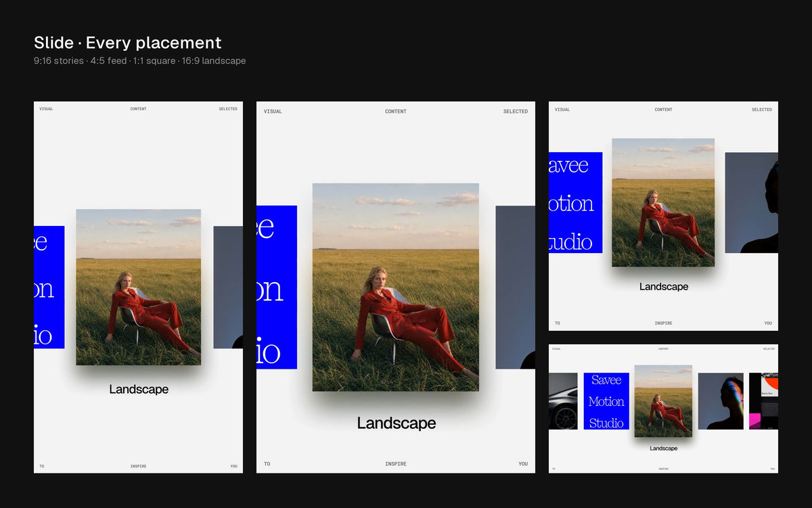This screenshot has width=812, height=508.
Task: Select the woman in red photo in the square slide
Action: (663, 202)
